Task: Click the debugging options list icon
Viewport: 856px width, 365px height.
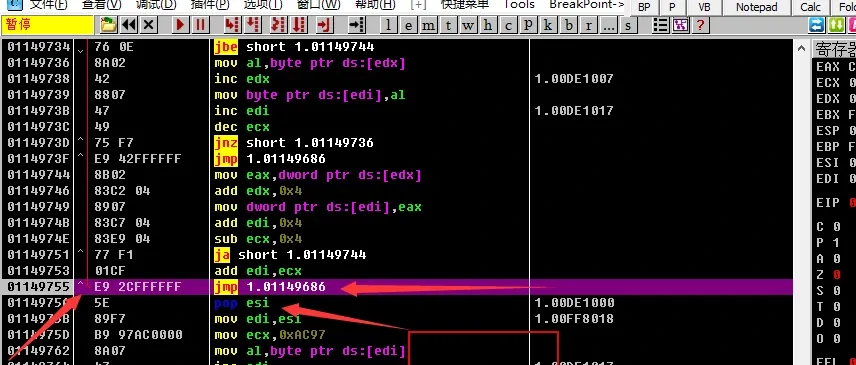Action: click(661, 25)
